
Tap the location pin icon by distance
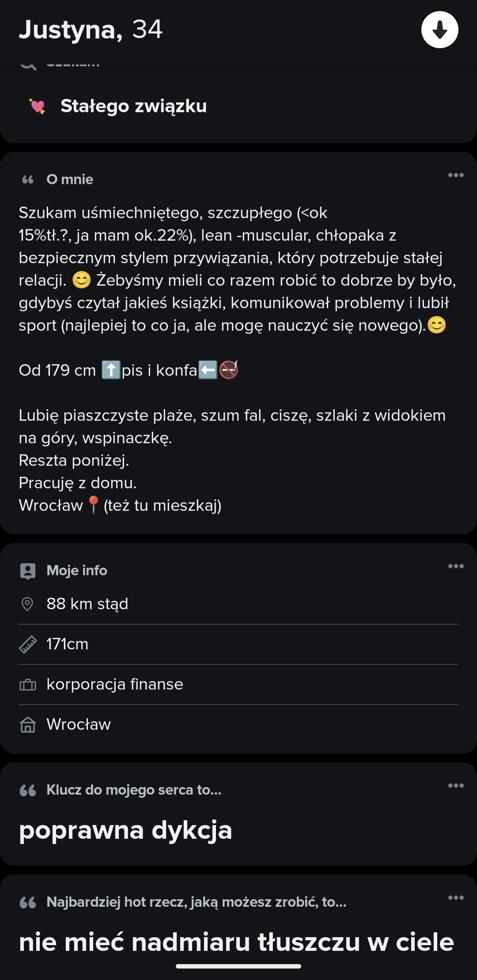(x=27, y=604)
